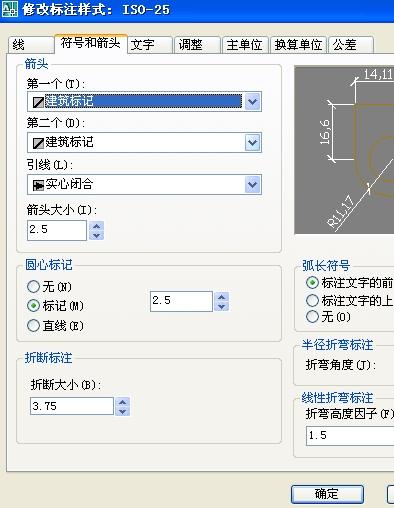Click the 箭头大小(I) label

point(62,210)
